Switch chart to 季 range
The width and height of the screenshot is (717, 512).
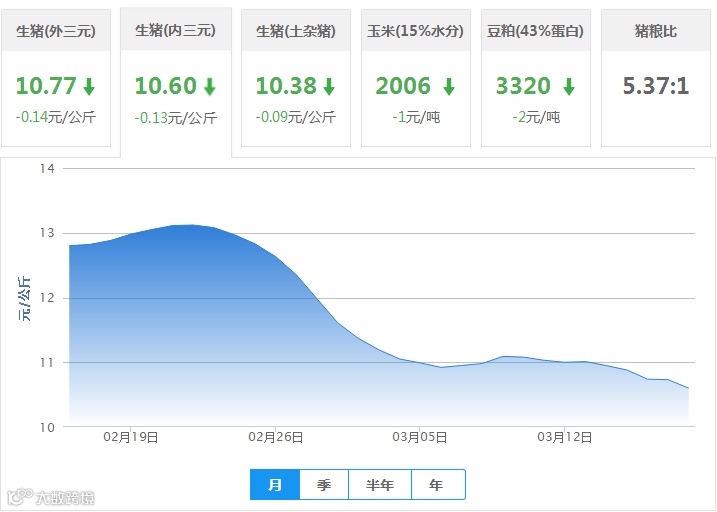[x=324, y=485]
